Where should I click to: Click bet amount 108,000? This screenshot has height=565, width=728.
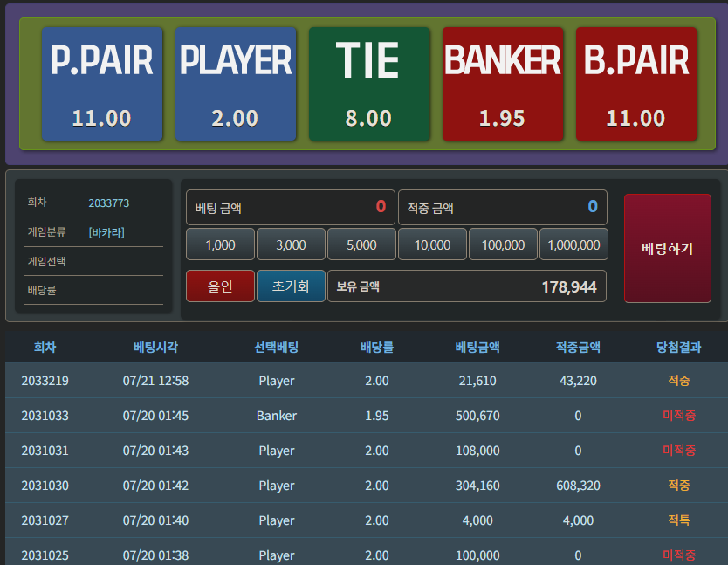click(x=477, y=451)
